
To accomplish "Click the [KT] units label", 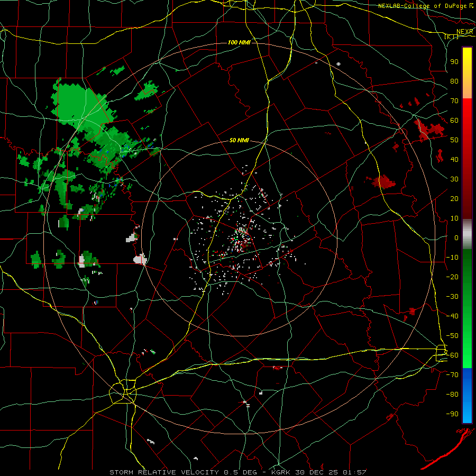I will (452, 37).
